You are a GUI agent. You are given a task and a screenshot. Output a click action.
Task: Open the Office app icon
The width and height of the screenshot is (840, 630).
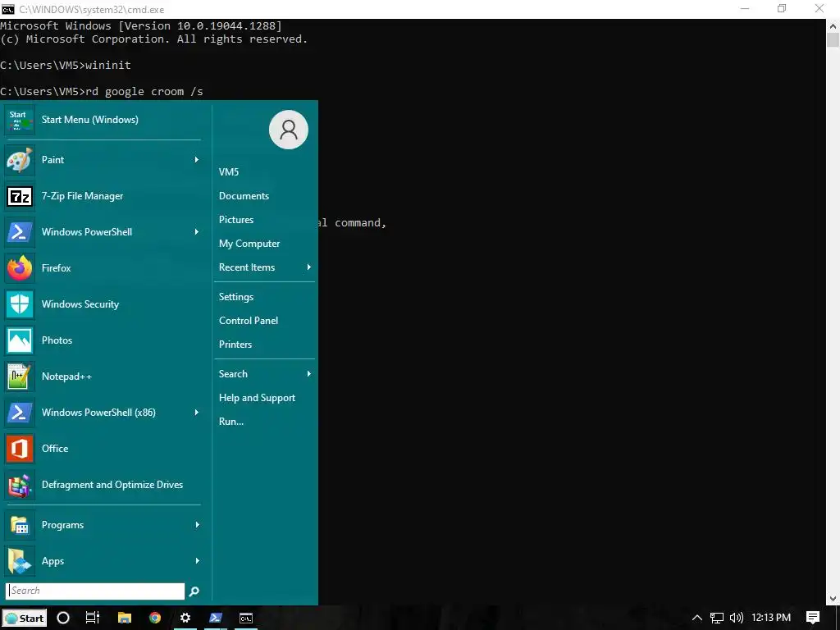(x=20, y=449)
